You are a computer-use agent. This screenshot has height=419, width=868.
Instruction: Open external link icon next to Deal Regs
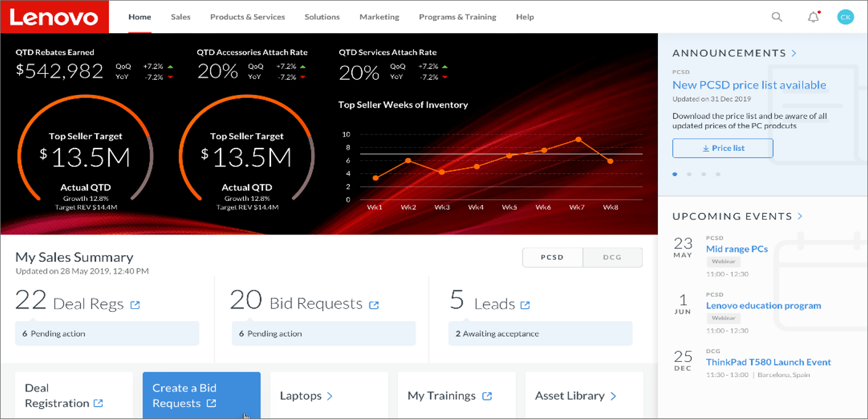click(135, 304)
